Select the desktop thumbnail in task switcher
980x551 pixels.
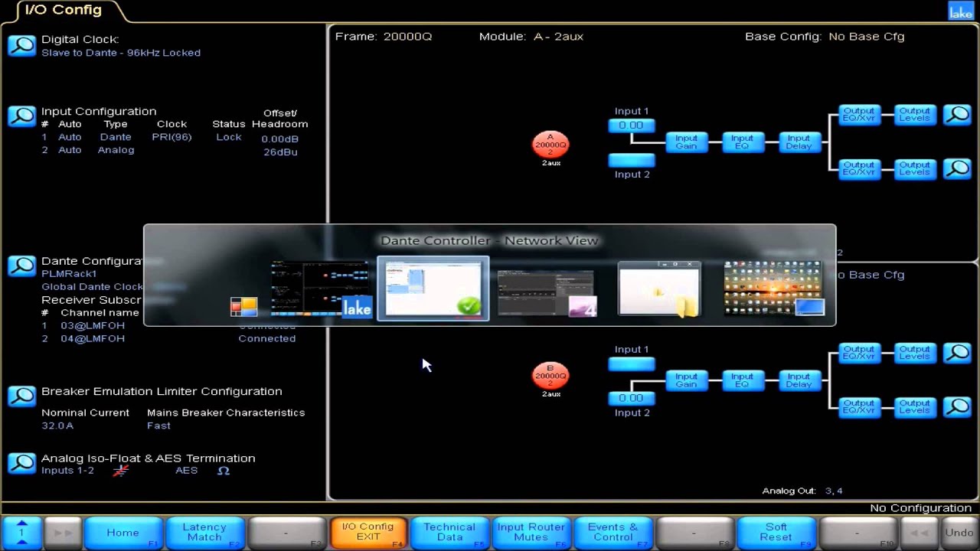[774, 289]
